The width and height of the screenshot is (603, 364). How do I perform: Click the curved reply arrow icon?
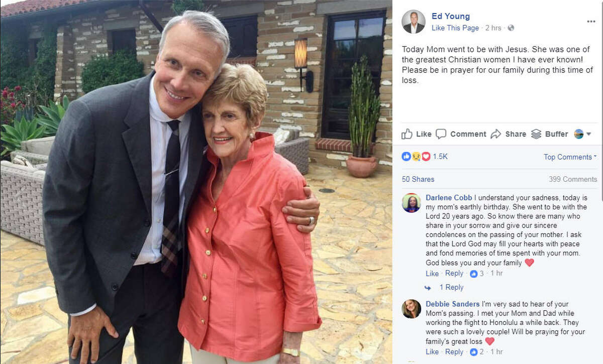click(x=428, y=287)
